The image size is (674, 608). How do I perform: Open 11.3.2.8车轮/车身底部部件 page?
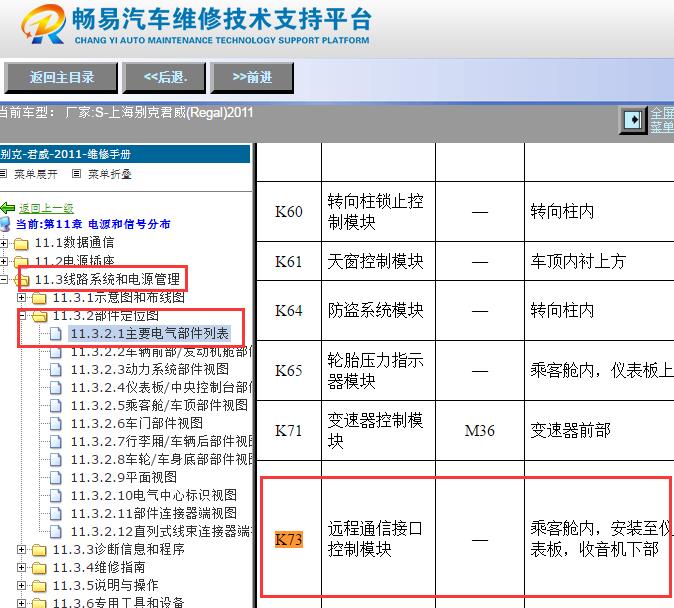tap(162, 459)
